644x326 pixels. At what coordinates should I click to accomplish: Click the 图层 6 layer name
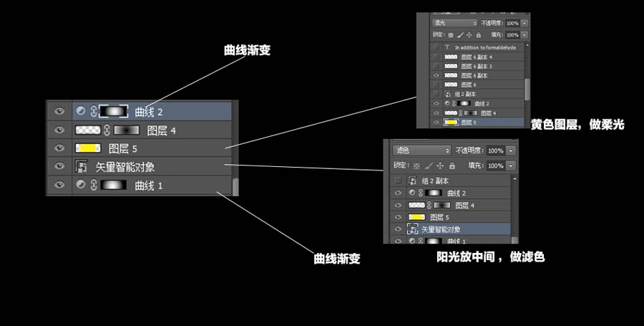click(469, 85)
